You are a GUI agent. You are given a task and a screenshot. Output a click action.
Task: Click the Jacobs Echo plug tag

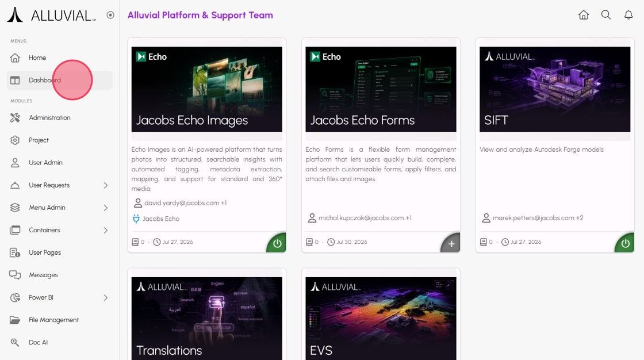pyautogui.click(x=156, y=219)
